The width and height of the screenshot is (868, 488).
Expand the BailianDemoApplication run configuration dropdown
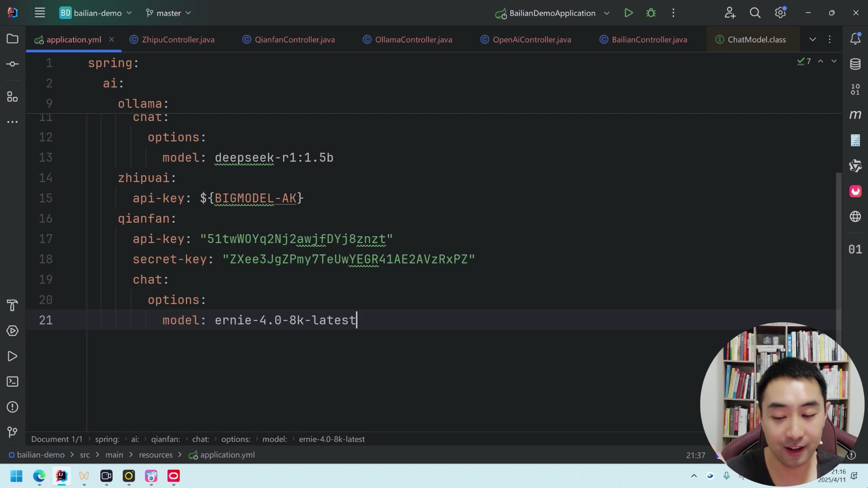point(607,13)
